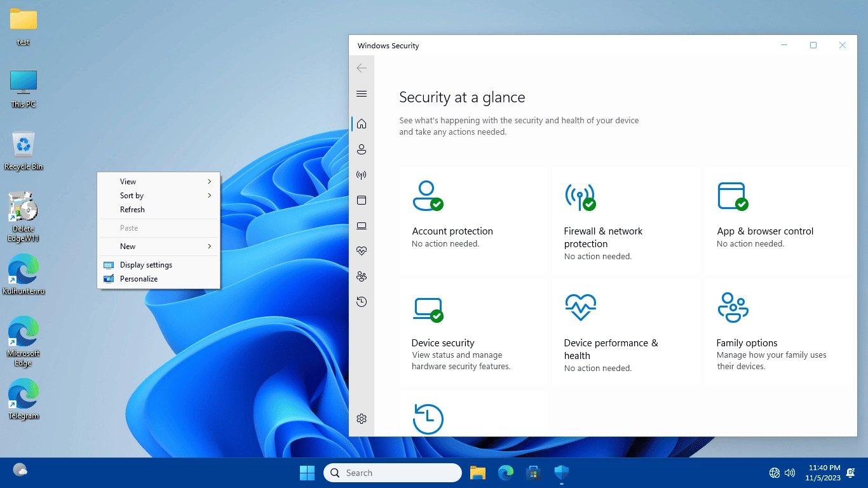The width and height of the screenshot is (868, 488).
Task: Click Windows Security shield on taskbar
Action: [x=561, y=473]
